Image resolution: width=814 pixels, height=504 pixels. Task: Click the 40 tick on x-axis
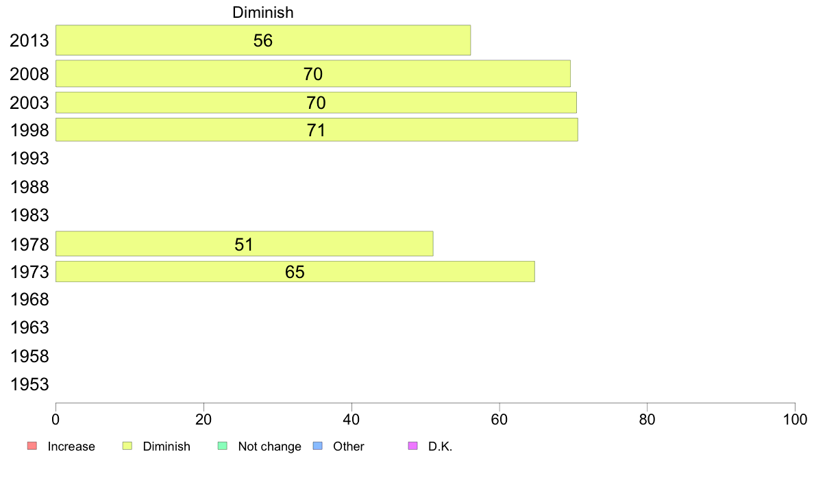[x=351, y=418]
